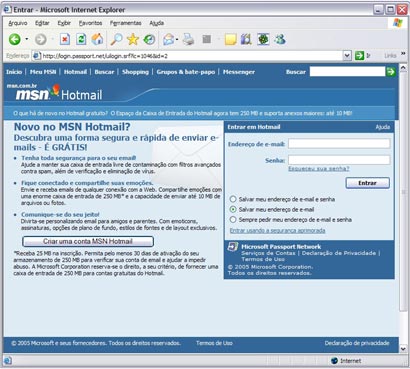Screen dimensions: 410x369
Task: Open Meu MSN navigation link
Action: 43,72
